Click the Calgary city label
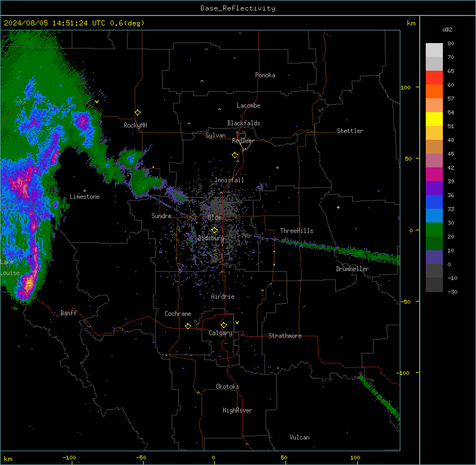This screenshot has height=465, width=476. click(220, 333)
